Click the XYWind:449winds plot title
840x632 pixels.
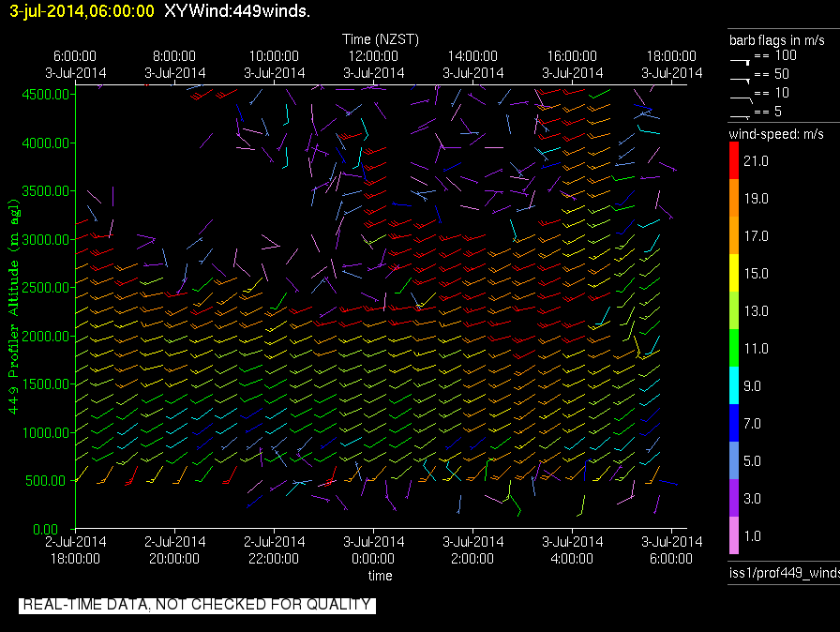pyautogui.click(x=237, y=11)
